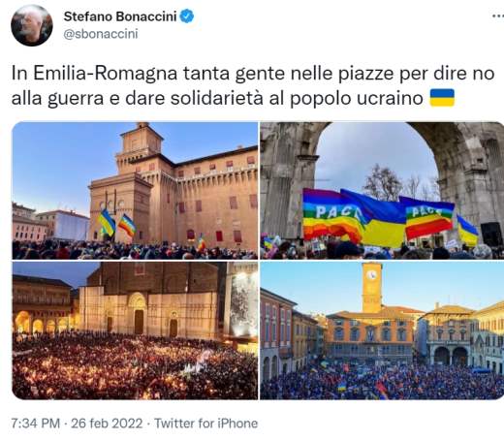The height and width of the screenshot is (440, 504).
Task: Open the three-dot more options menu
Action: pos(498,16)
